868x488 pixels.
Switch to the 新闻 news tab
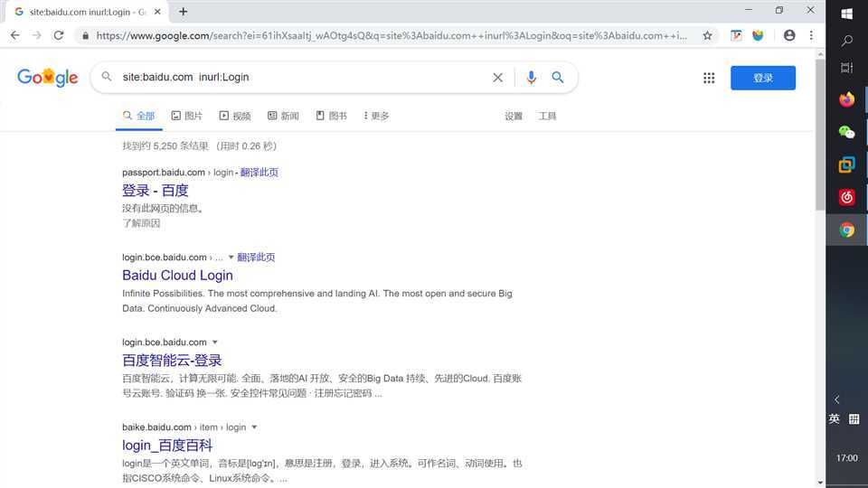283,116
